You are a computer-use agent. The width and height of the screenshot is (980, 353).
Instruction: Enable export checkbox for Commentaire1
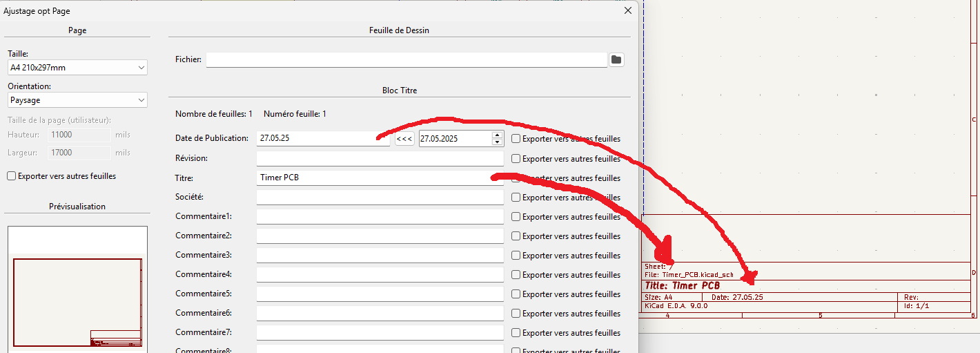click(x=516, y=217)
